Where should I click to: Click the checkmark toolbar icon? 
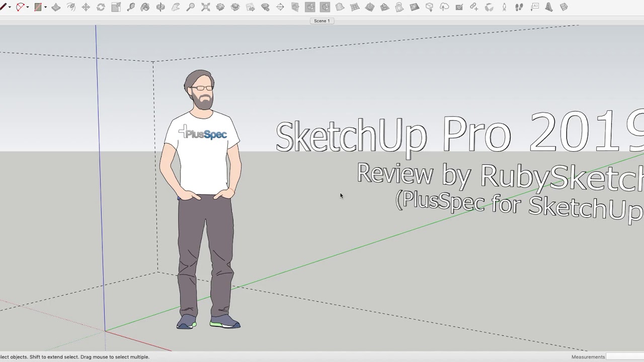coord(459,7)
